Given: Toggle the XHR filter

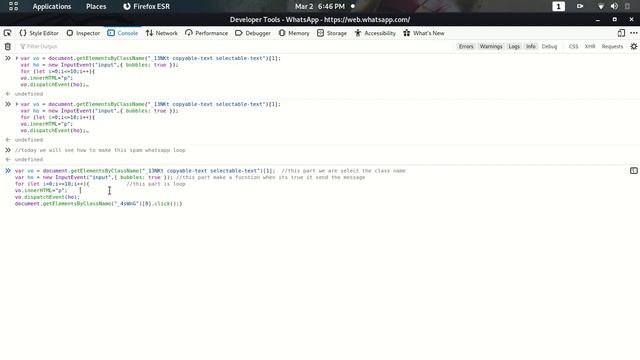Looking at the screenshot, I should [590, 47].
